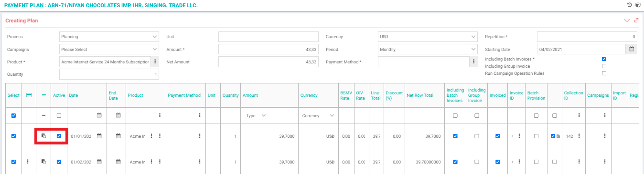
Task: Click into the Repetition input field
Action: [587, 37]
